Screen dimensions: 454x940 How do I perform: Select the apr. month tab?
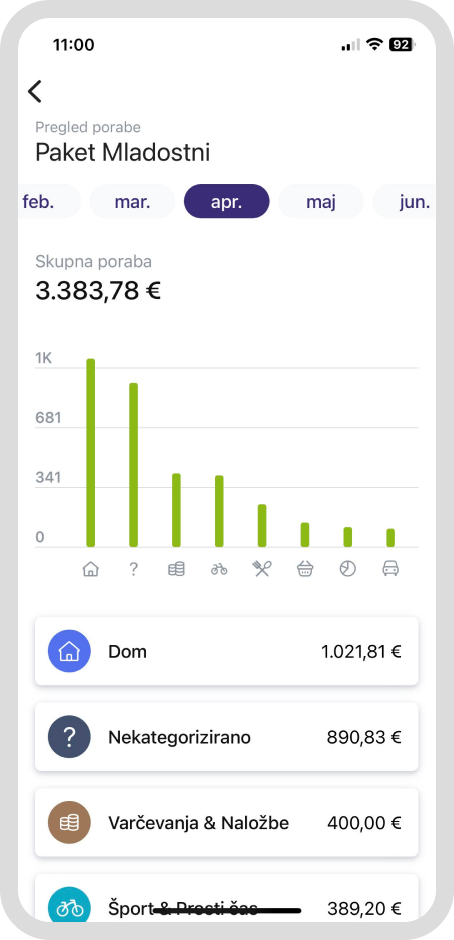227,201
